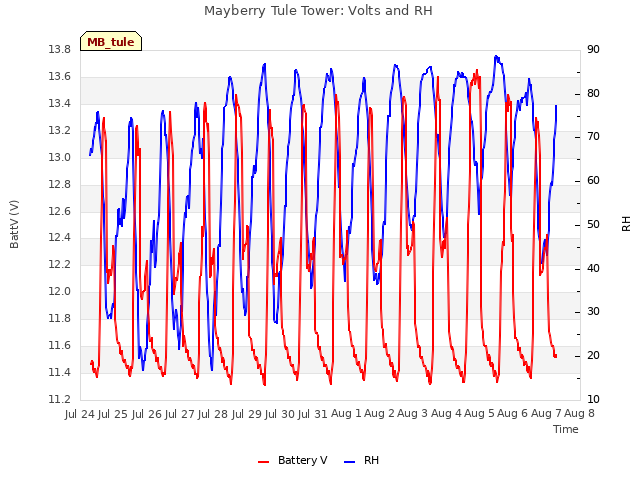Click the 13.4 value on BattV axis
The width and height of the screenshot is (640, 480).
click(59, 104)
